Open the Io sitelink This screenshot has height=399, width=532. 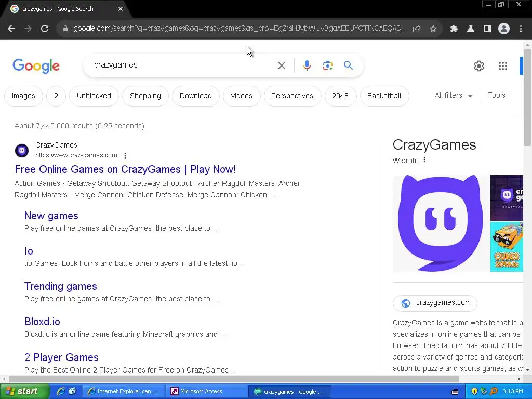[29, 251]
